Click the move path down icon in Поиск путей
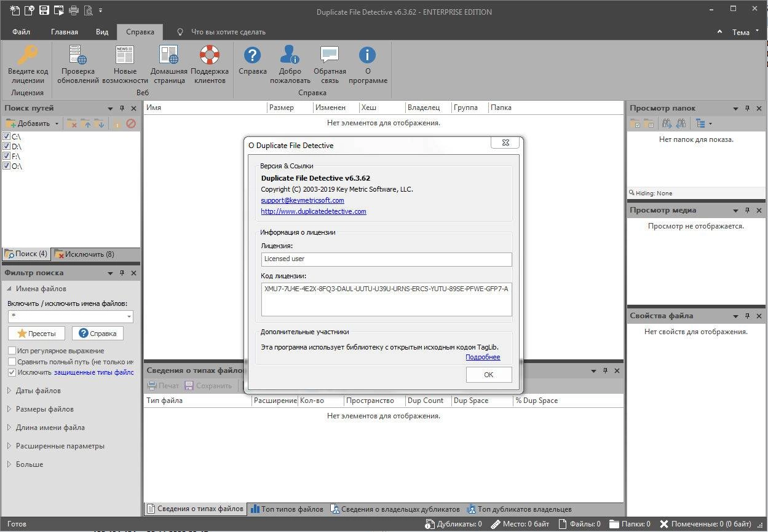The height and width of the screenshot is (532, 768). pyautogui.click(x=99, y=123)
